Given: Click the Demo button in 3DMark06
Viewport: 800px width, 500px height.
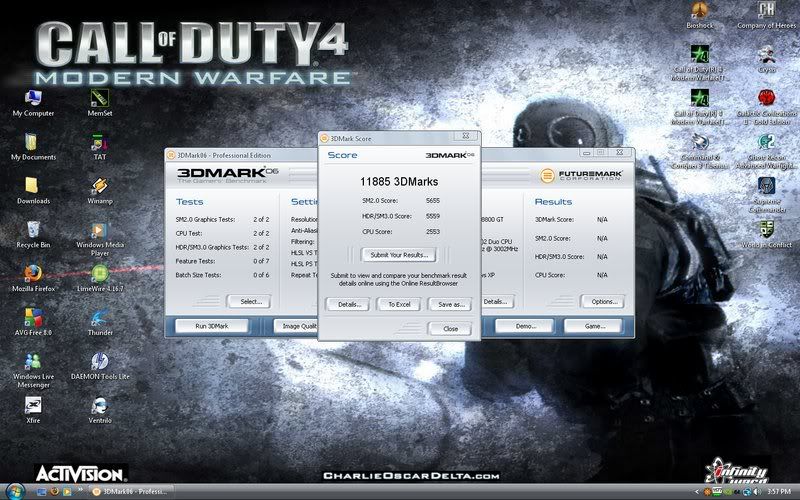Looking at the screenshot, I should tap(524, 326).
